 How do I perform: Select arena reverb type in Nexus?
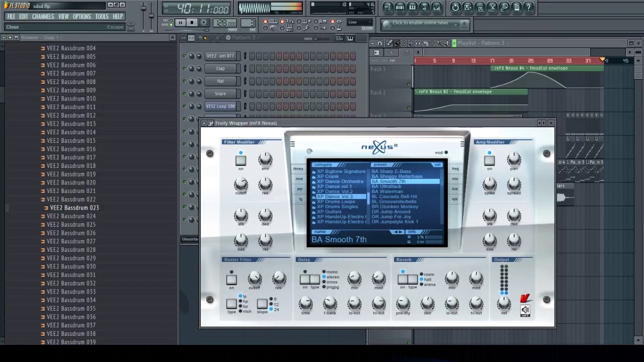(422, 285)
